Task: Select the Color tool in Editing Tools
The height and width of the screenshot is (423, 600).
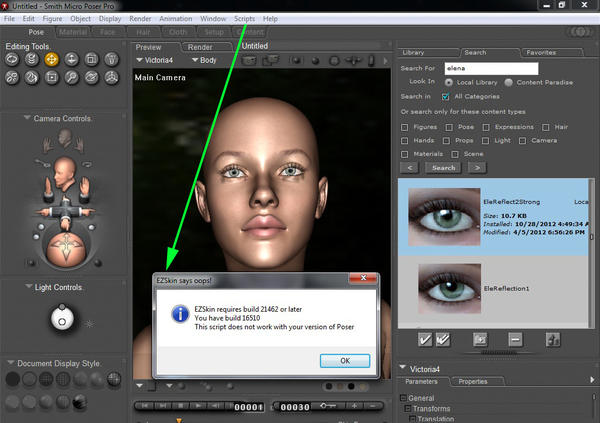Action: pos(32,78)
